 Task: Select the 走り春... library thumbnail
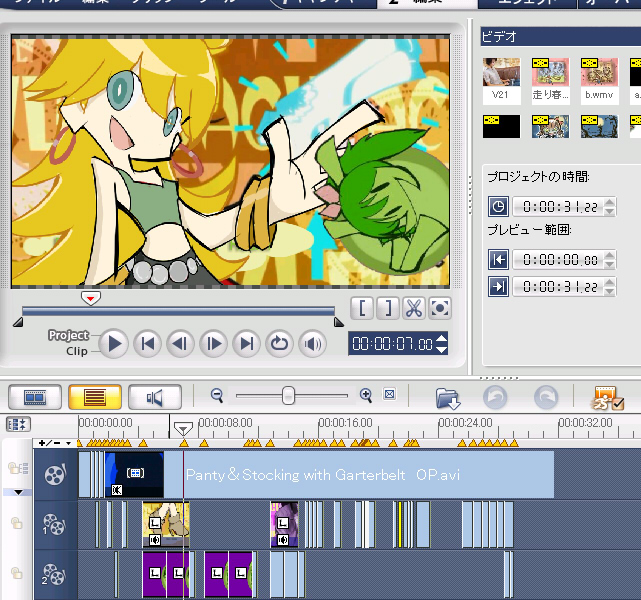point(550,81)
